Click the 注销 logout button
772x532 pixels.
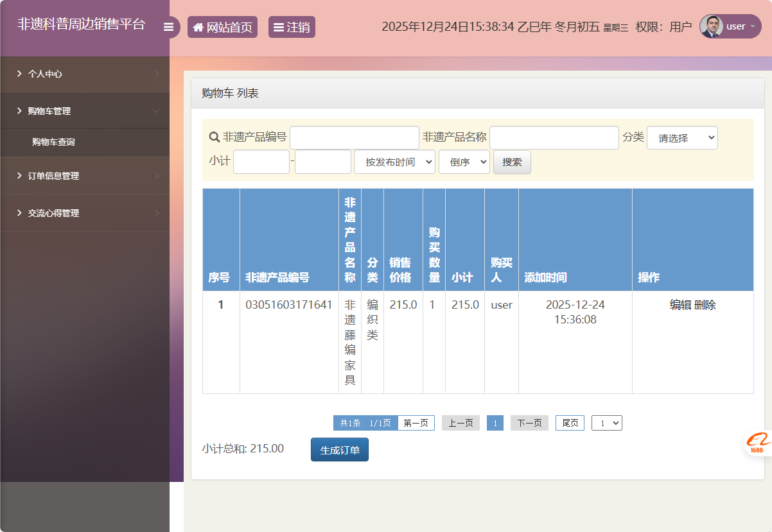coord(292,27)
